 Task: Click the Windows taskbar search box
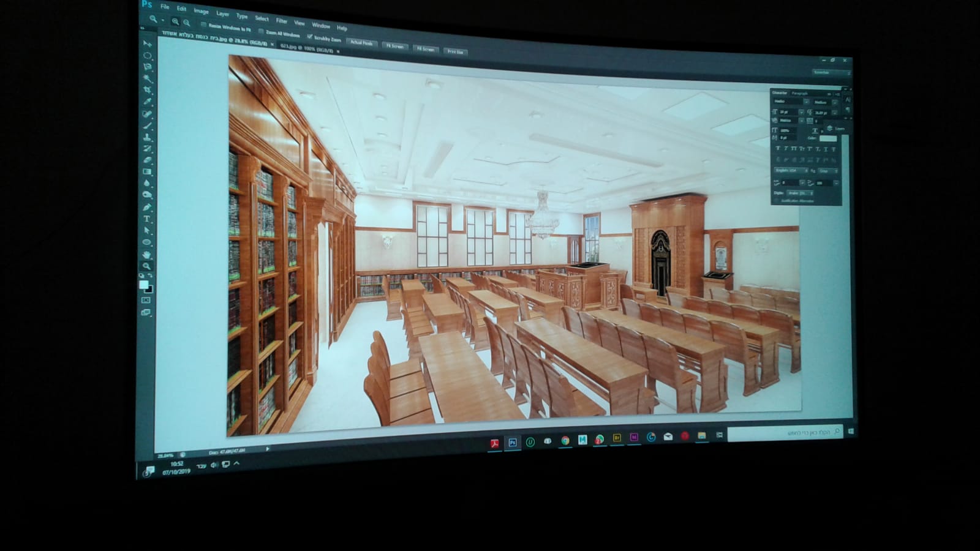pos(786,433)
